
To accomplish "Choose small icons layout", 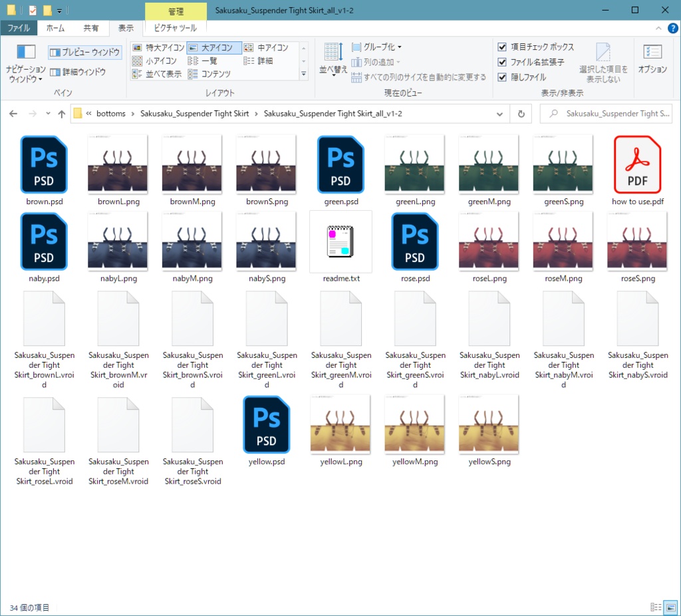I will pos(154,61).
